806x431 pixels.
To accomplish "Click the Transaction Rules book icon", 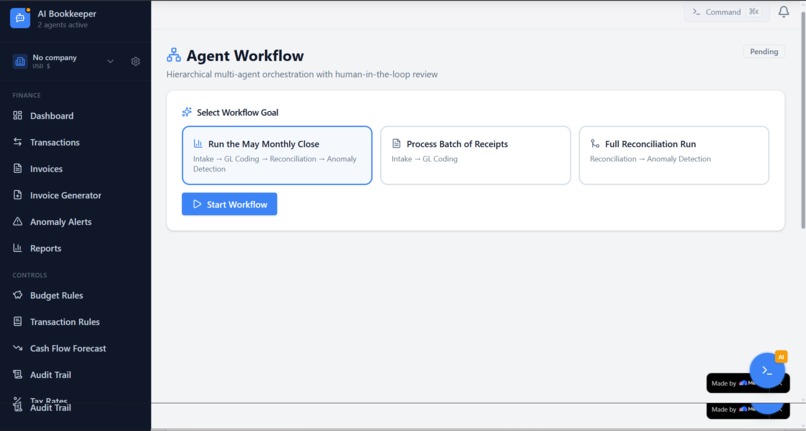I will click(x=17, y=321).
